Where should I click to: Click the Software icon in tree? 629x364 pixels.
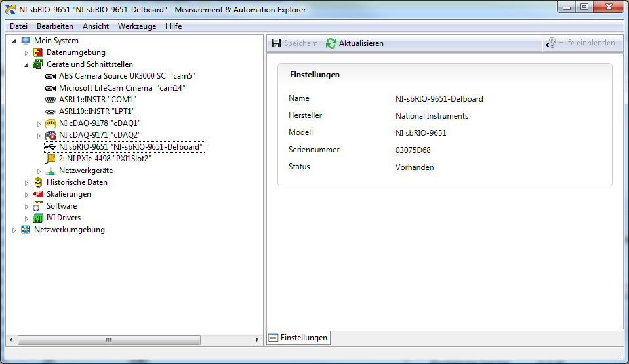point(37,207)
